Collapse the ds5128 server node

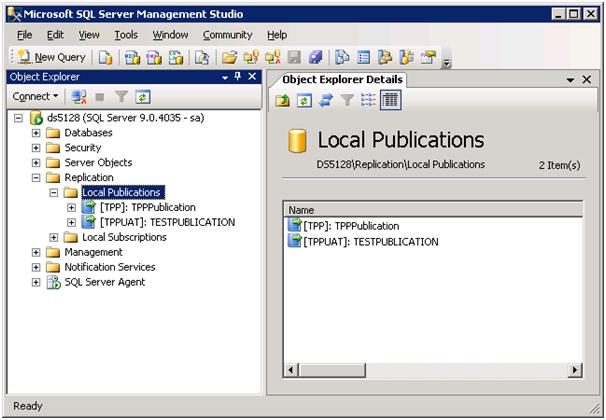pyautogui.click(x=18, y=118)
